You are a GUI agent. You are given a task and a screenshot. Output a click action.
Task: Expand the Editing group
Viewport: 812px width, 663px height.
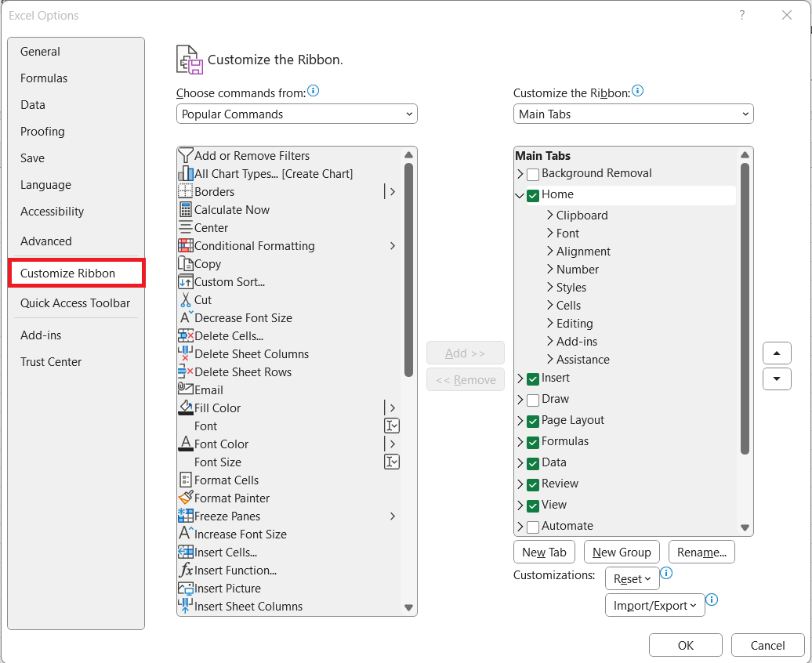click(x=550, y=323)
